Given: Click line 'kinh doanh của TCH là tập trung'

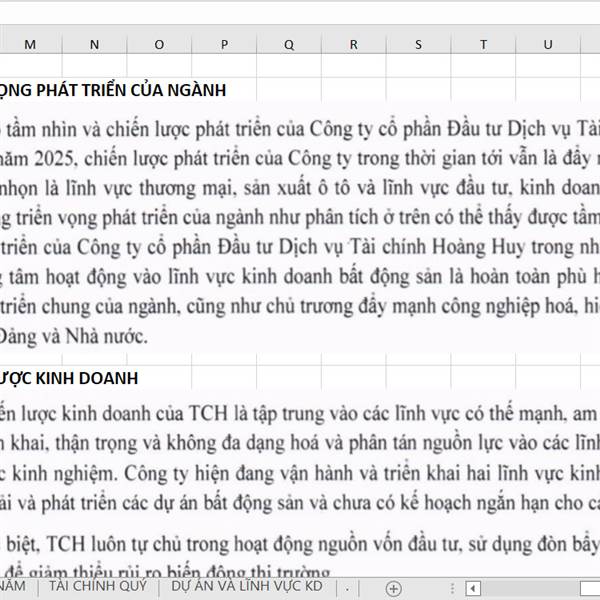Looking at the screenshot, I should pos(300,414).
